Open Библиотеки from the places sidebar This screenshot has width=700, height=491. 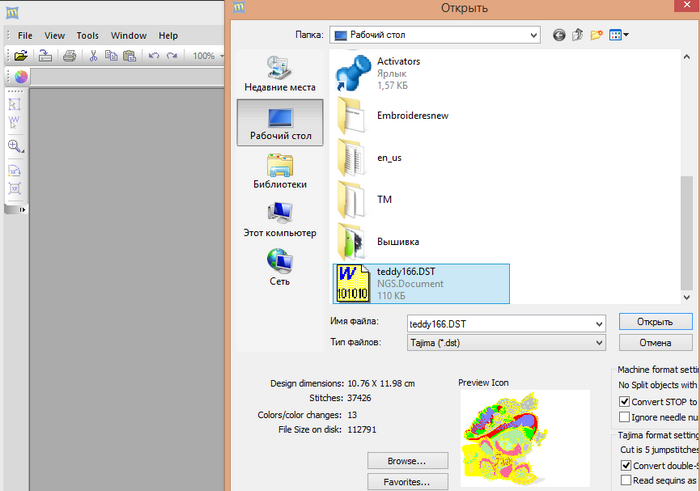(280, 171)
